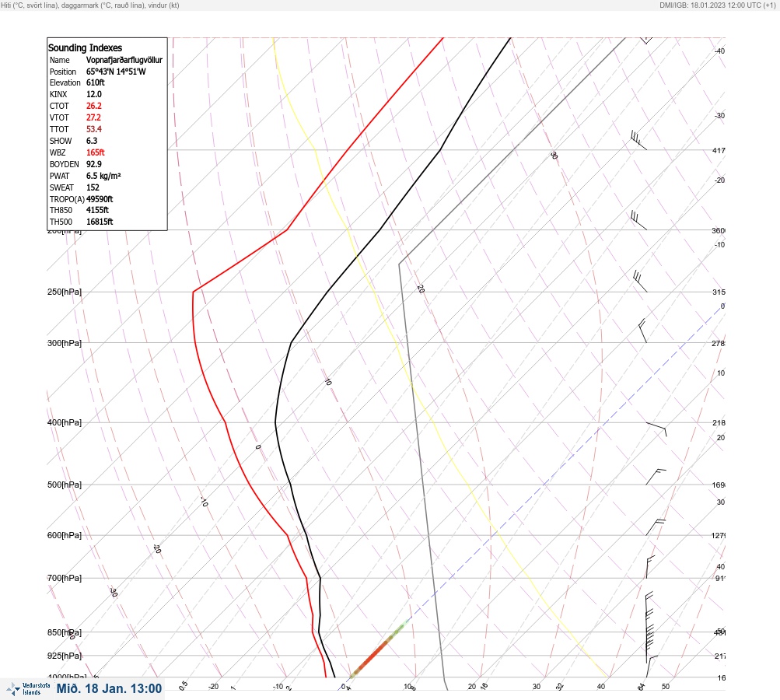Click the red dew point line at 250 hPa
780x700 pixels.
click(x=194, y=292)
